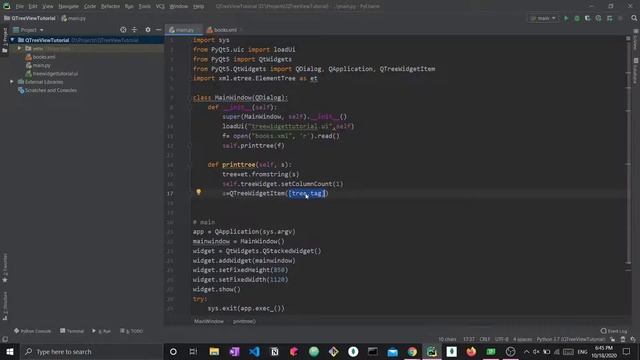Open the Project view dropdown
640x360 pixels.
[x=29, y=30]
